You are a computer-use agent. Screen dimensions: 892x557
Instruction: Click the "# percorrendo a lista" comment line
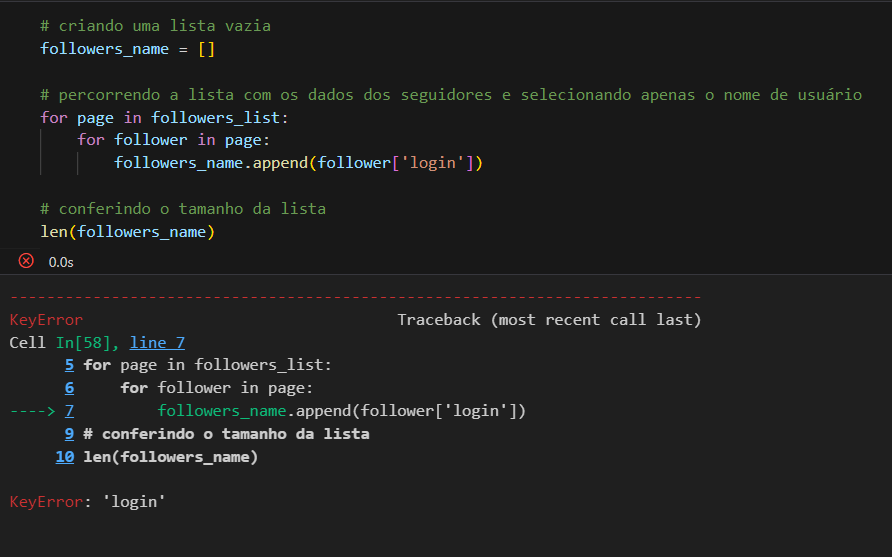click(x=450, y=95)
